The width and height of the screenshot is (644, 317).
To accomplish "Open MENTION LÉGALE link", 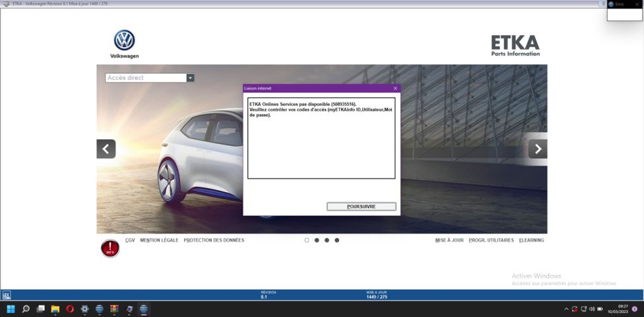I will [x=159, y=240].
